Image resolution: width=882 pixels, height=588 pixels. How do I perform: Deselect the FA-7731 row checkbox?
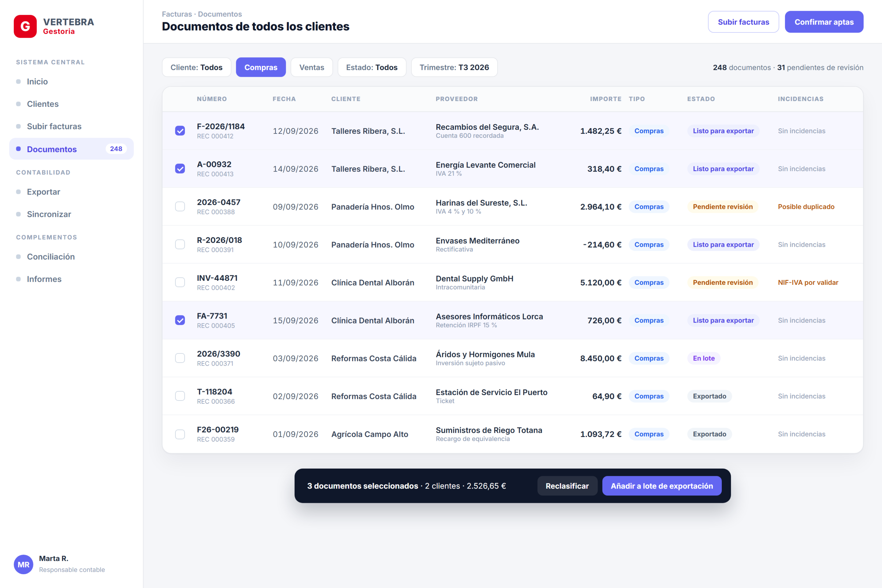[x=180, y=320]
